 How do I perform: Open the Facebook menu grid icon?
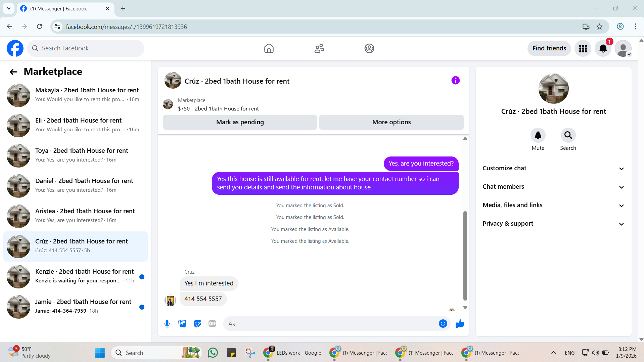[x=583, y=48]
